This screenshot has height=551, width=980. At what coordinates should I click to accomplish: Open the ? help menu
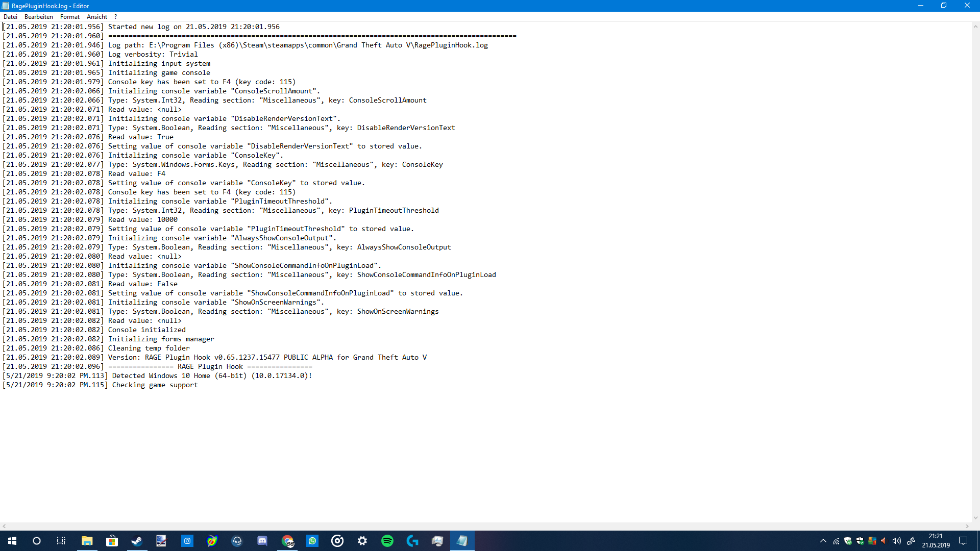(x=116, y=17)
